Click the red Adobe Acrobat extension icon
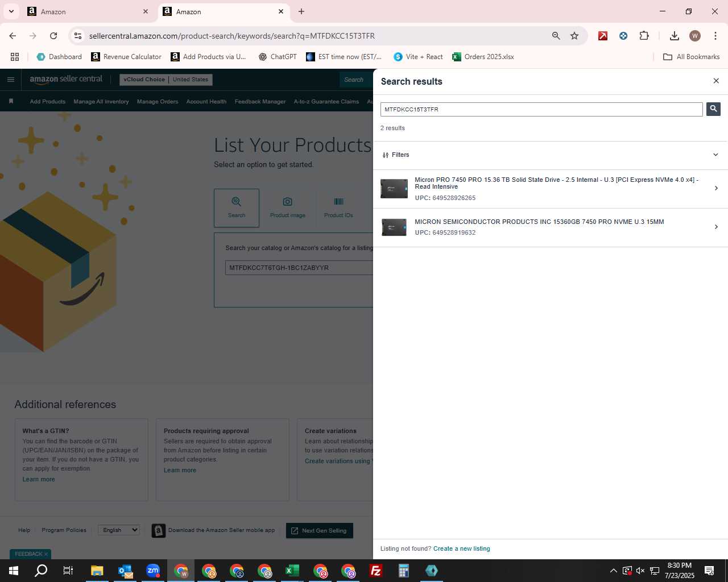 click(x=603, y=36)
